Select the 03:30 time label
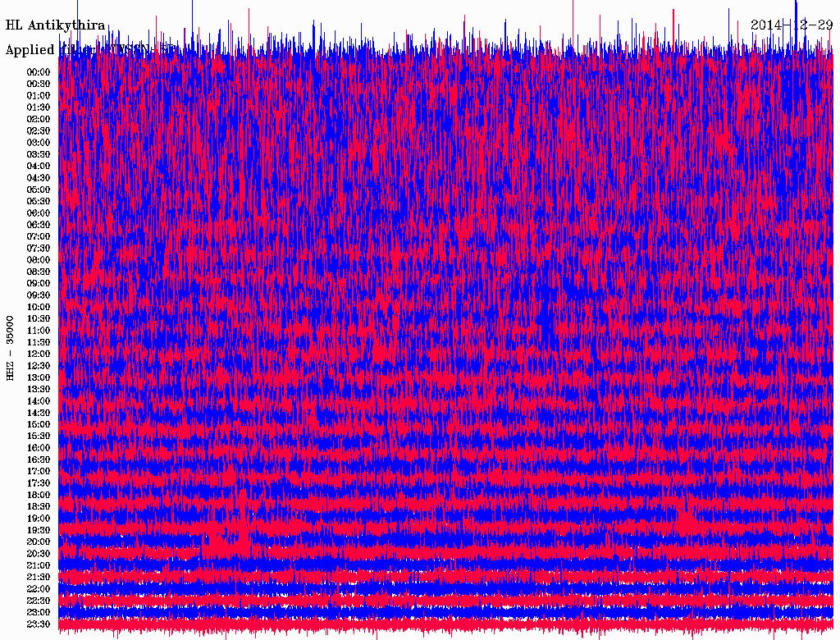Image resolution: width=840 pixels, height=640 pixels. (39, 154)
